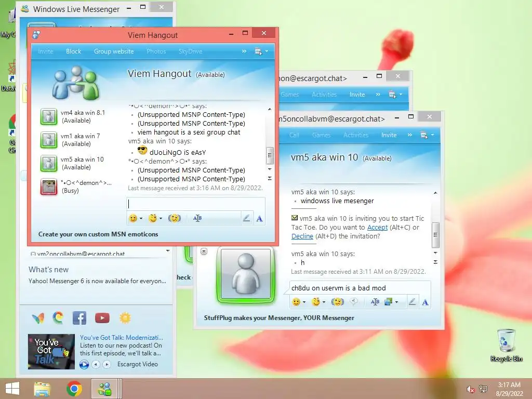Click scroll down arrow in vm5 chat

(x=435, y=253)
